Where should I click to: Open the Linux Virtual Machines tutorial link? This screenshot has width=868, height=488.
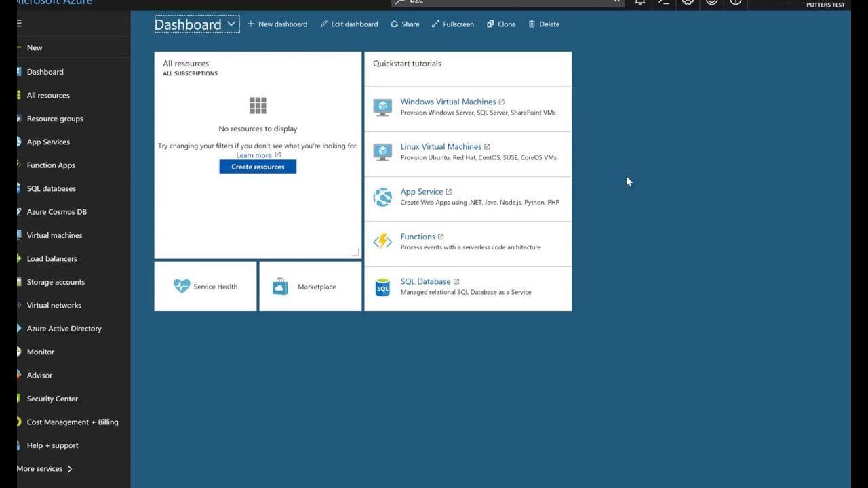[x=441, y=146]
